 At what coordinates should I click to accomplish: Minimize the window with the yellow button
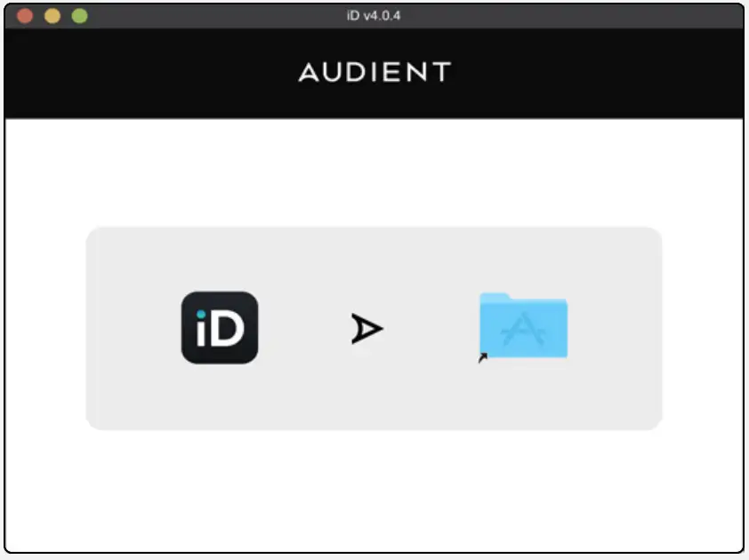coord(52,16)
